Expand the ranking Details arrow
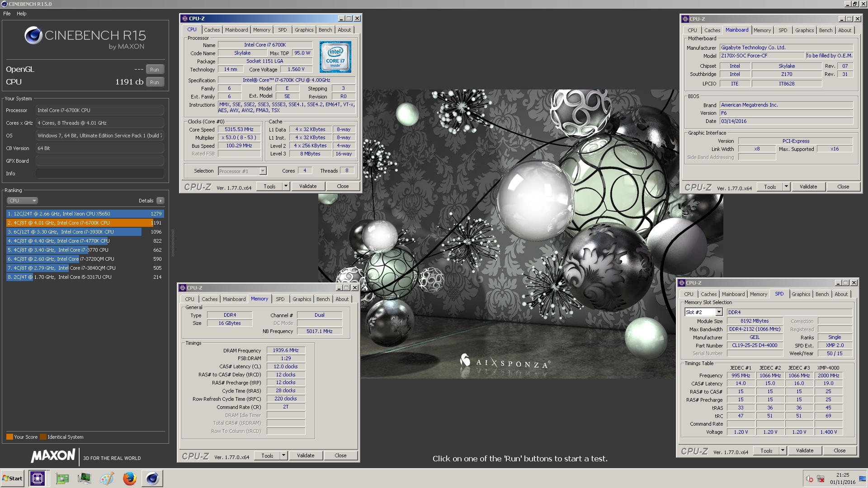868x488 pixels. click(x=160, y=201)
